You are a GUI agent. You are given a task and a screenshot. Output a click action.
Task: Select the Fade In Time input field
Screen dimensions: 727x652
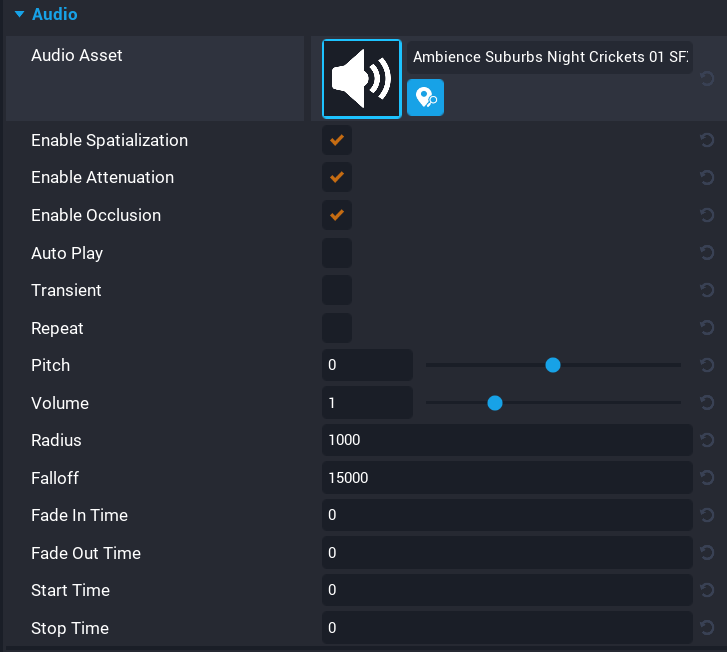click(x=507, y=515)
